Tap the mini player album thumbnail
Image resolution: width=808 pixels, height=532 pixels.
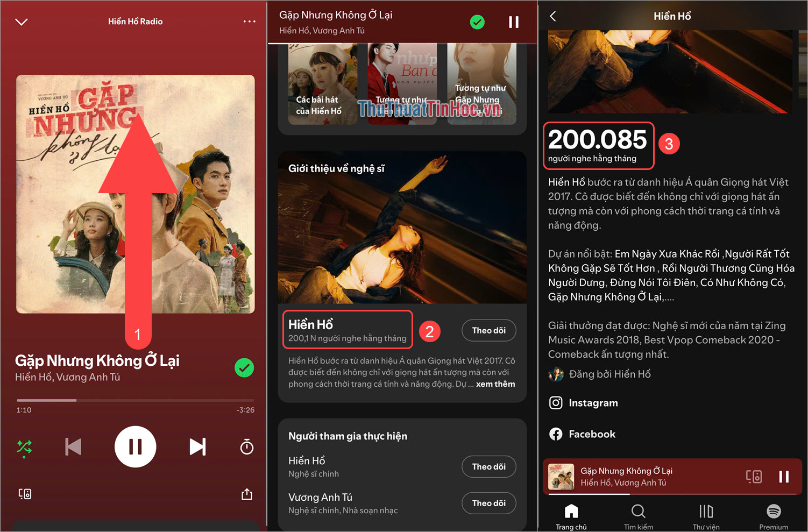(x=561, y=477)
